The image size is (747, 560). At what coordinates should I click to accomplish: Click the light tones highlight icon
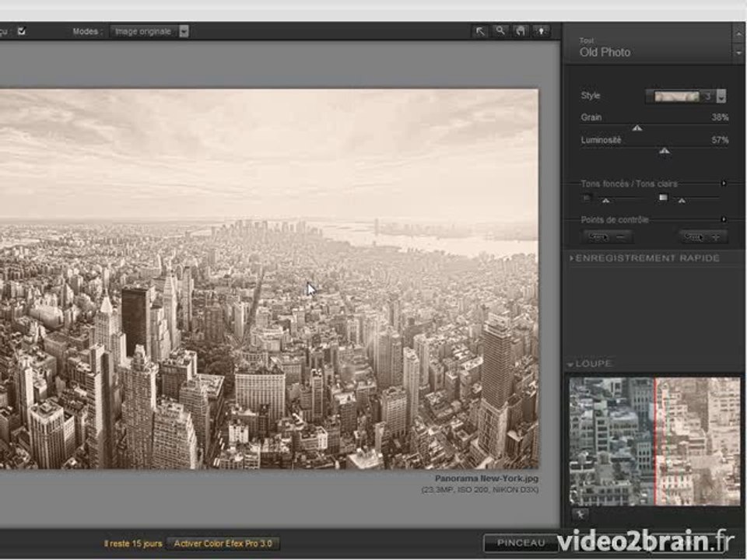[x=663, y=197]
